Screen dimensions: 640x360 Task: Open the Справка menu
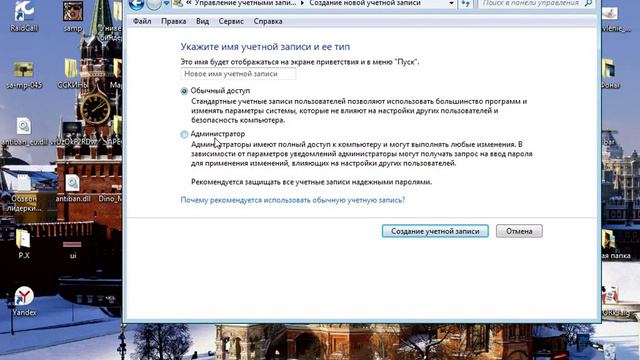click(x=268, y=21)
